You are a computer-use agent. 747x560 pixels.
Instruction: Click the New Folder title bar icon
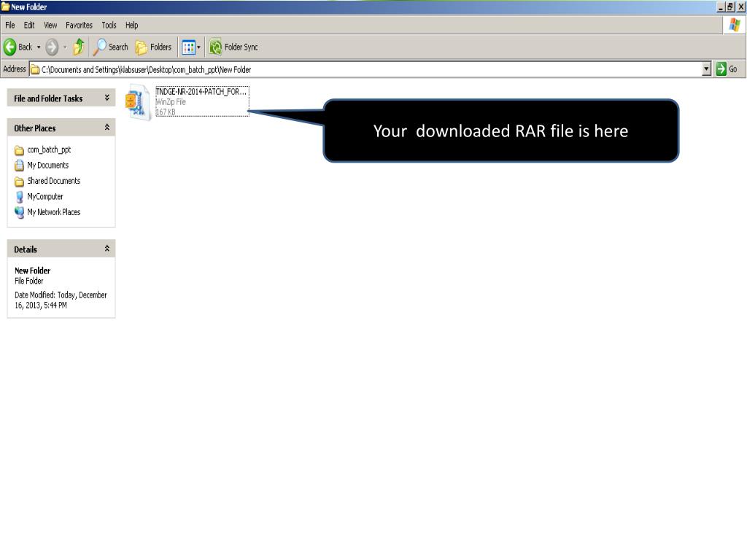[5, 7]
